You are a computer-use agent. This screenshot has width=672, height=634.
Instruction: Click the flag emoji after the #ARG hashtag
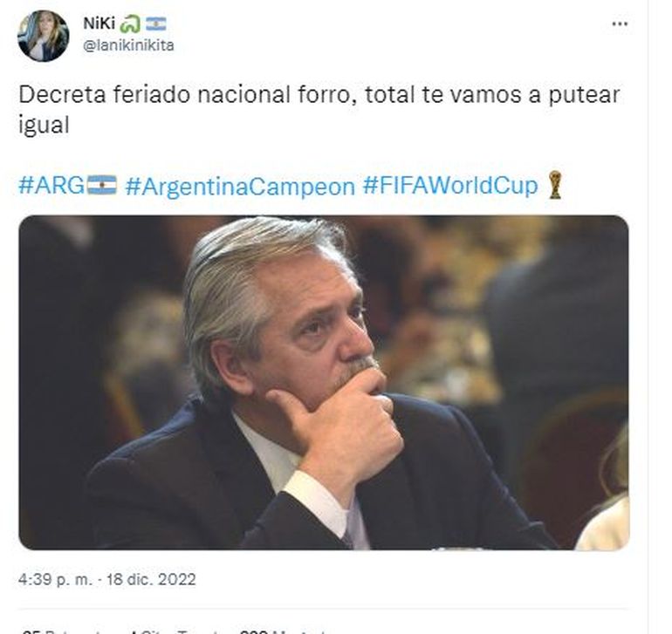coord(102,185)
